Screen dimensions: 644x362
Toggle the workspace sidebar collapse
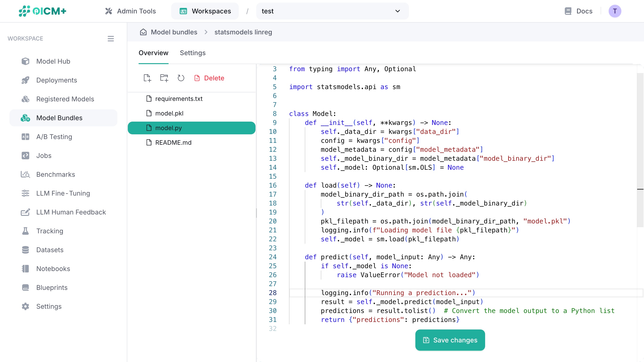(111, 38)
